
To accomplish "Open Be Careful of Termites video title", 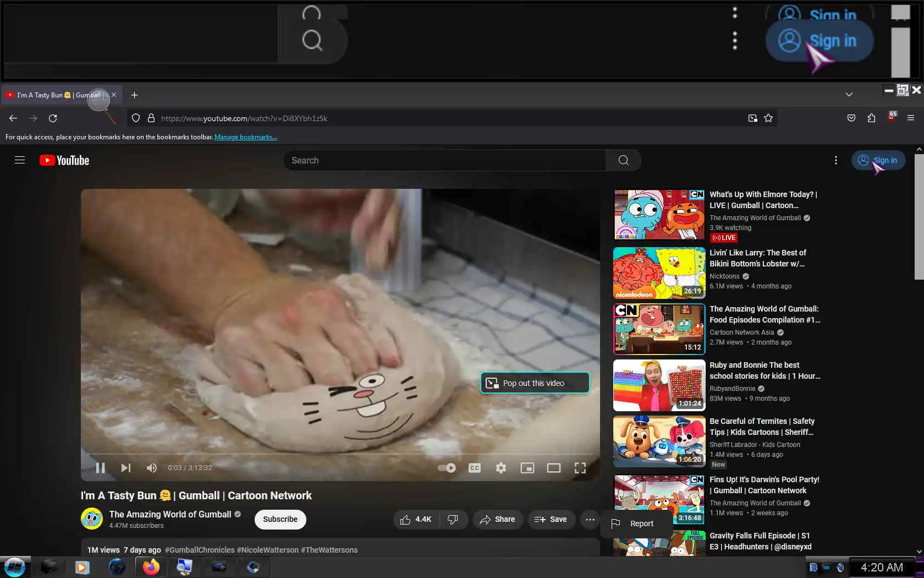I will pos(762,427).
